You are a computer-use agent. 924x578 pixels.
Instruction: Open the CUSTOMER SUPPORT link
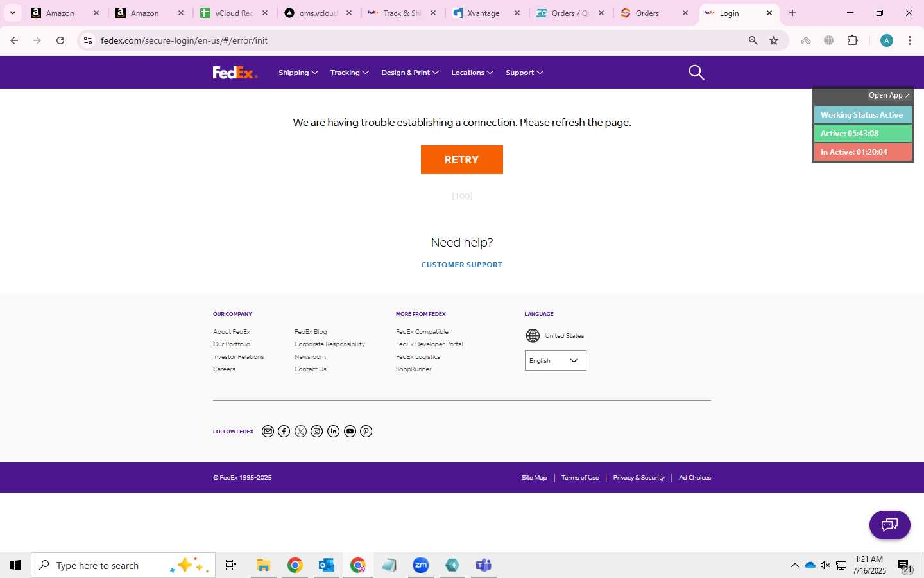(x=462, y=265)
